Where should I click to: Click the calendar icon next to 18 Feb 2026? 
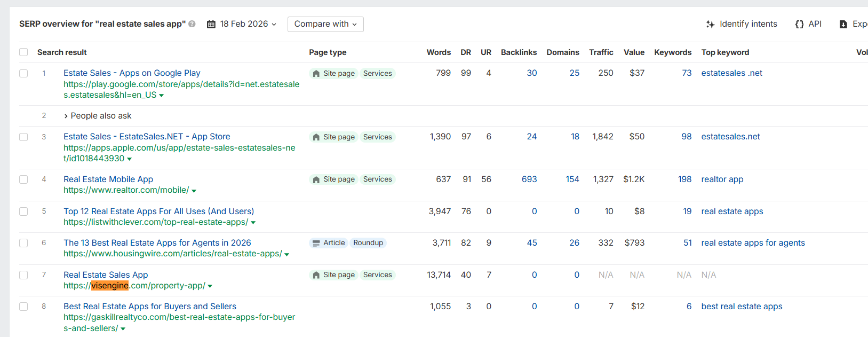point(211,24)
